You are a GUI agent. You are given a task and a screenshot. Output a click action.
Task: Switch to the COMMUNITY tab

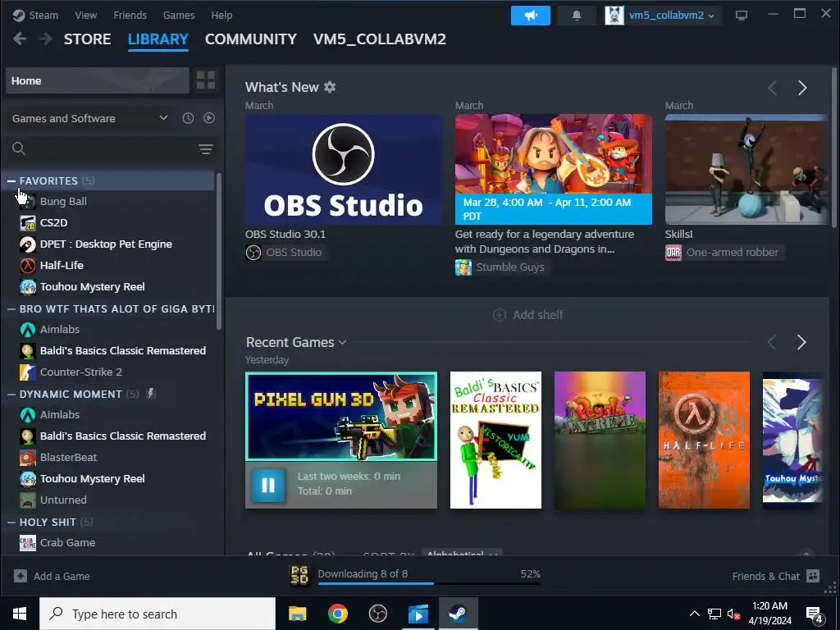[251, 39]
